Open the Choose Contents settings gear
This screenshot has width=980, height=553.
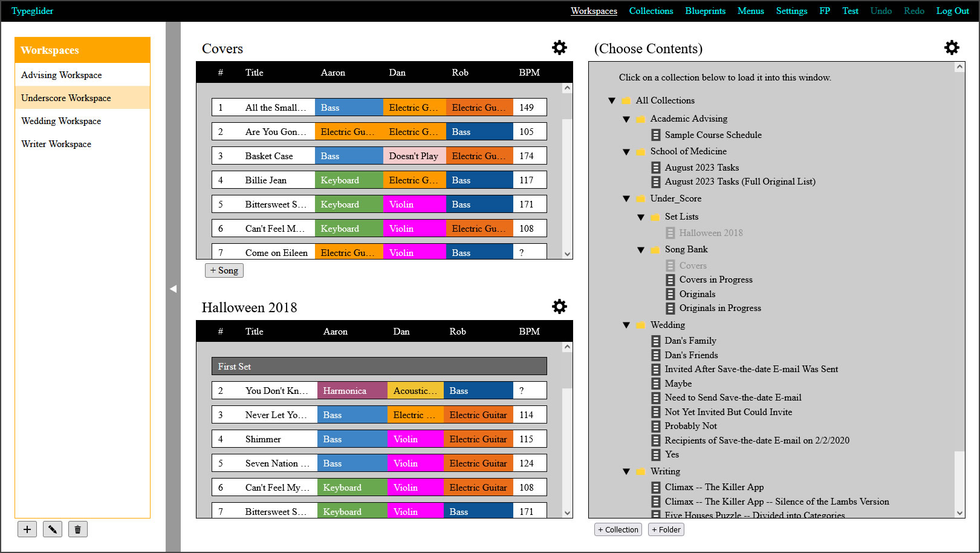pos(952,47)
